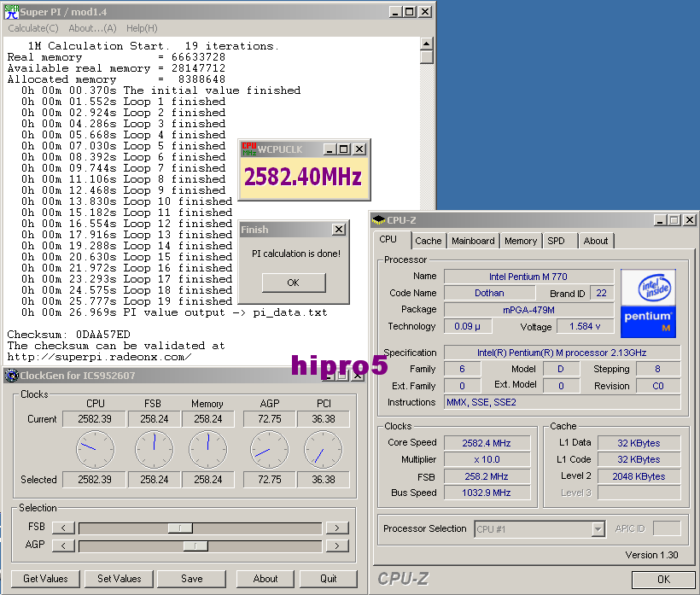Click the Super PI scrollbar up arrow

coord(426,44)
